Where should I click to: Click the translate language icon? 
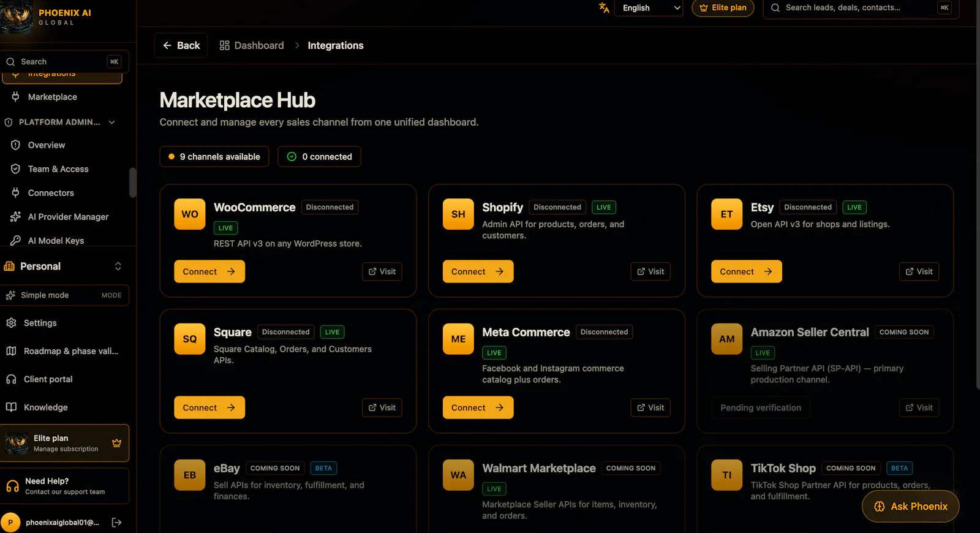[604, 7]
